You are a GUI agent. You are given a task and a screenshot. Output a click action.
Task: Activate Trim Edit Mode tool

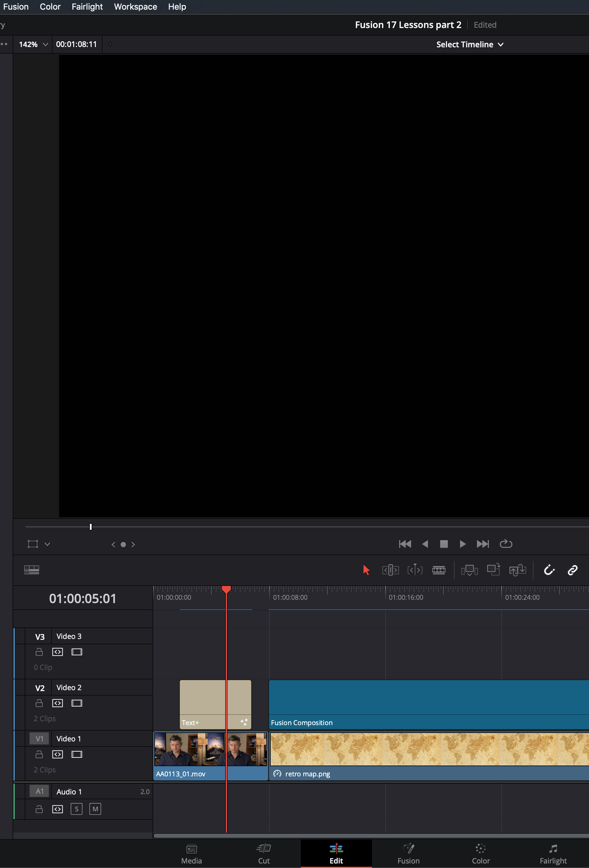coord(390,570)
